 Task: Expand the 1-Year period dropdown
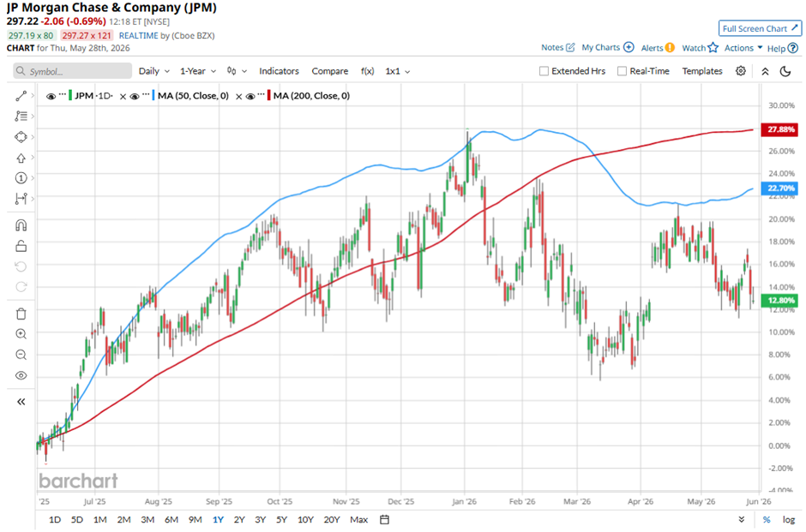[x=198, y=71]
